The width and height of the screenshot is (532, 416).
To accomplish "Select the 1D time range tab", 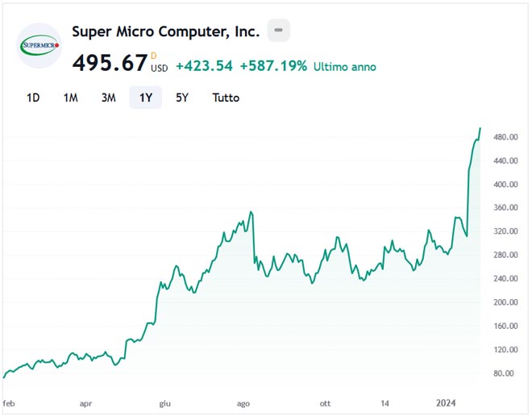I will [x=33, y=98].
